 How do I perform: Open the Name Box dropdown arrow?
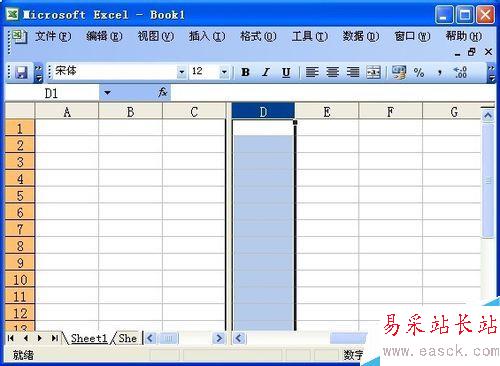107,93
